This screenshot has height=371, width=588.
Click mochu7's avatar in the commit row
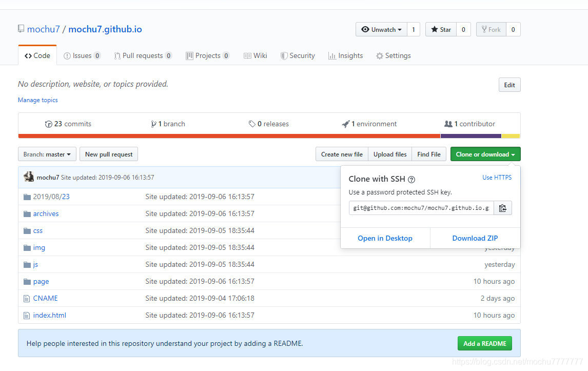coord(29,177)
